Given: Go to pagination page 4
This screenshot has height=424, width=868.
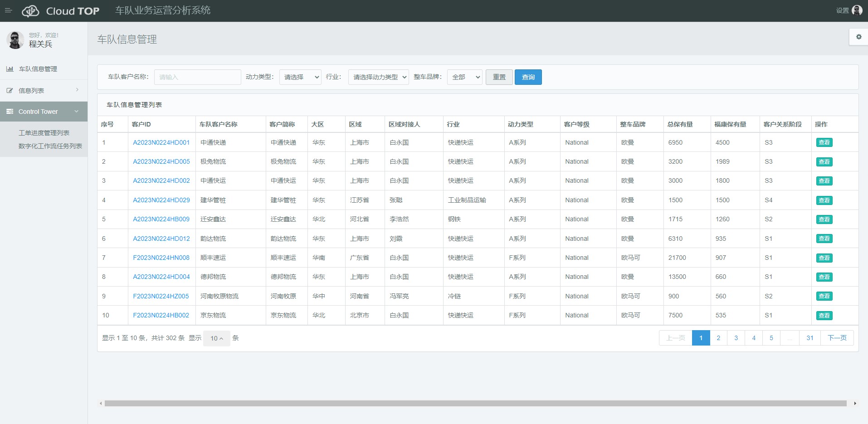Looking at the screenshot, I should (x=754, y=338).
